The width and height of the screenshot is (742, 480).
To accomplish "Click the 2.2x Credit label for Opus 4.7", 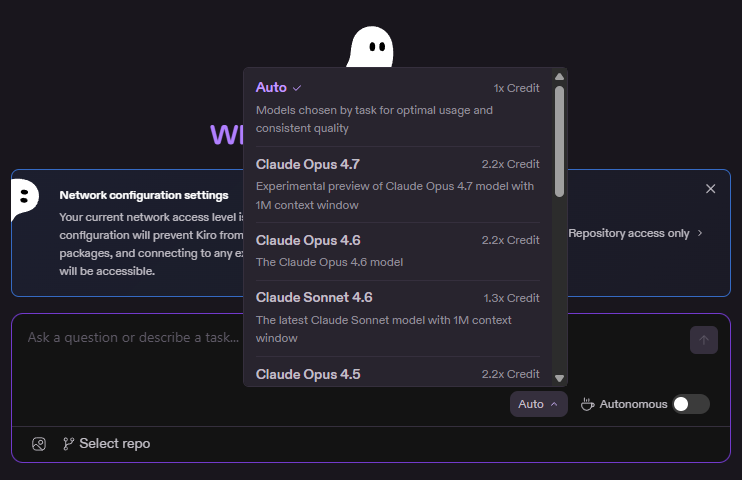I will (511, 164).
